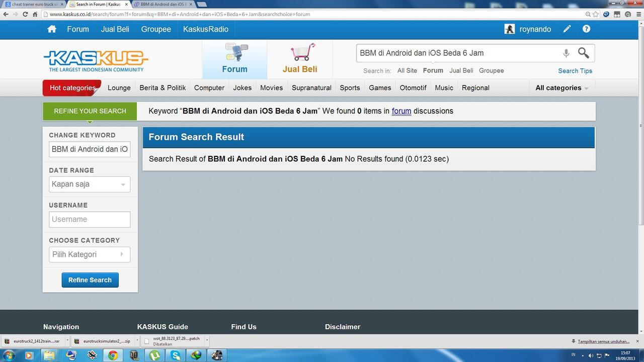Go to the Kaskus home icon
This screenshot has width=644, height=362.
pos(52,29)
